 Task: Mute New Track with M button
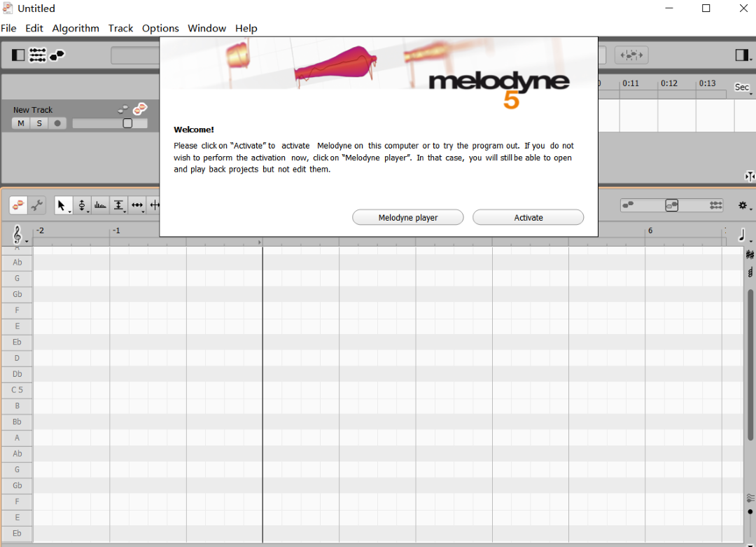(21, 123)
